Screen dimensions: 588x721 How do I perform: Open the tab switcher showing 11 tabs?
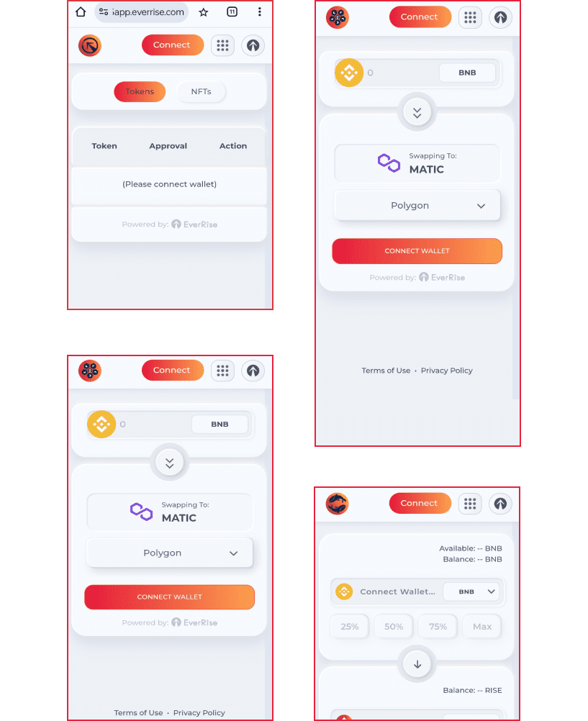point(232,12)
